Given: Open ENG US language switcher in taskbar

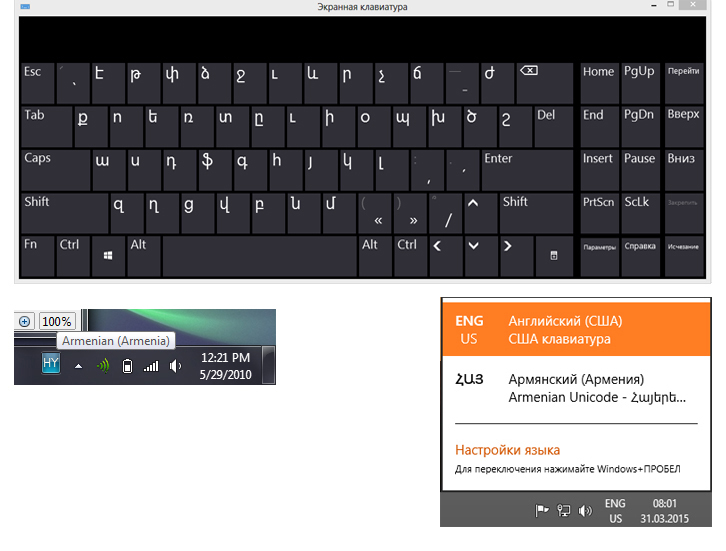Looking at the screenshot, I should pos(615,511).
